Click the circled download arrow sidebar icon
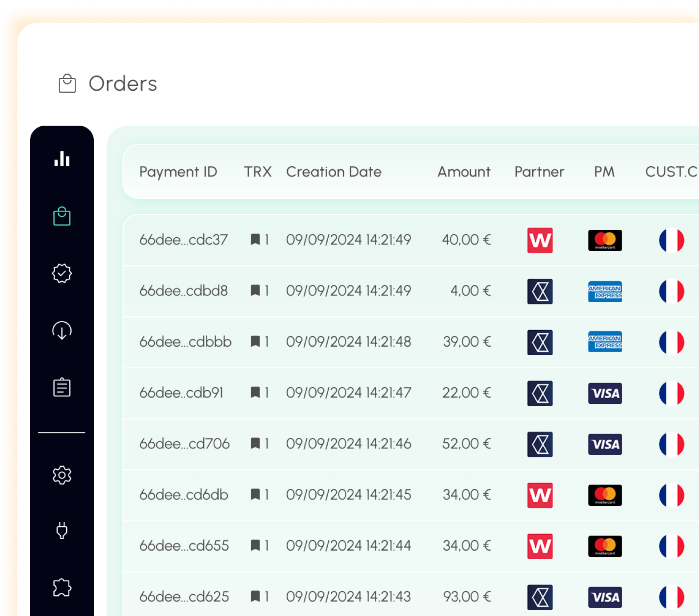Screen dimensions: 699x616 click(x=62, y=331)
